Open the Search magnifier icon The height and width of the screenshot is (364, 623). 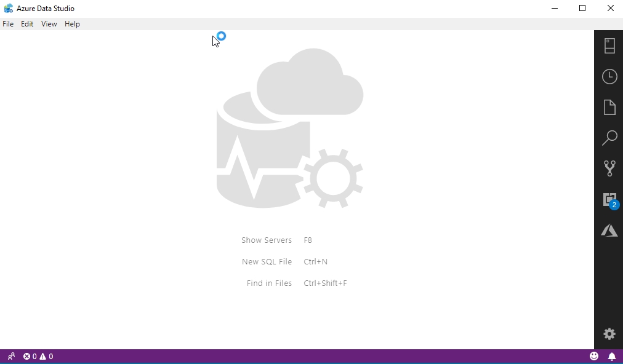click(609, 138)
